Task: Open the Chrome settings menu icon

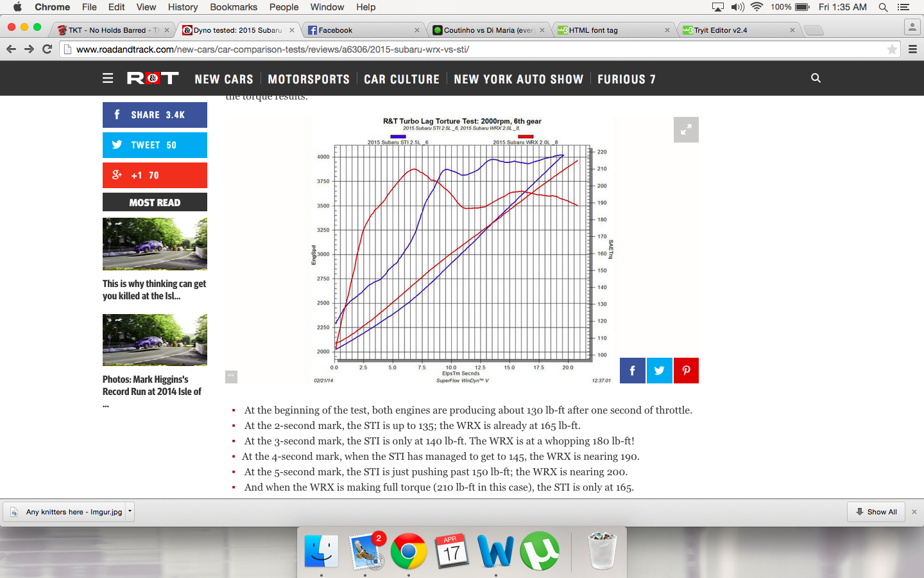Action: click(912, 49)
